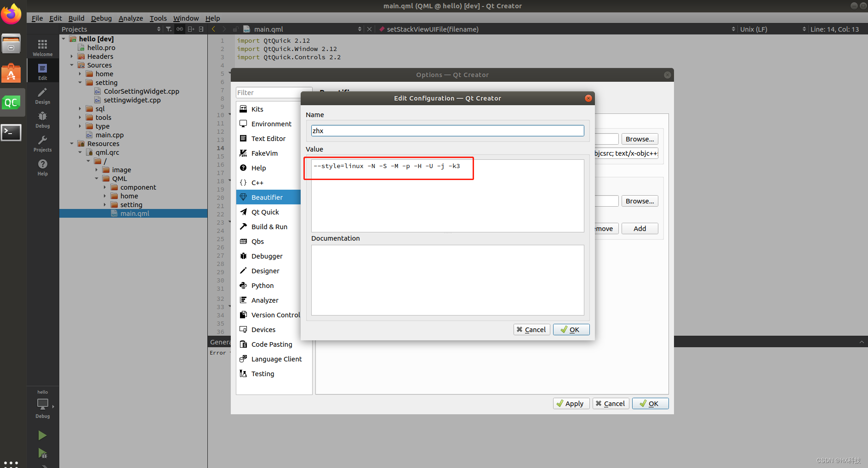This screenshot has height=468, width=868.
Task: Select Kits category in Options list
Action: click(x=268, y=109)
